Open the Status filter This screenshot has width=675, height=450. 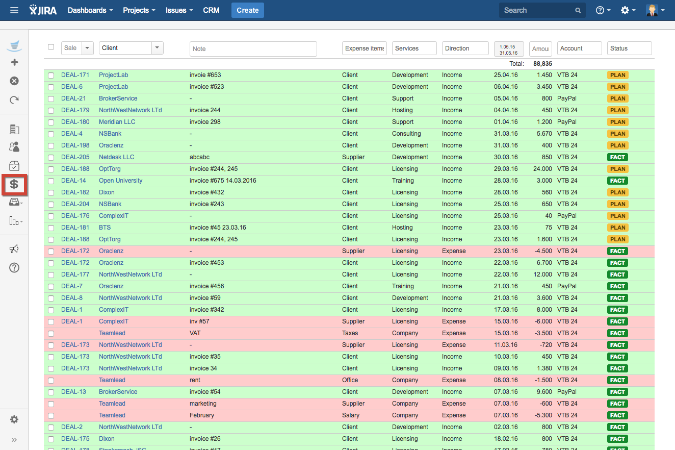click(629, 48)
